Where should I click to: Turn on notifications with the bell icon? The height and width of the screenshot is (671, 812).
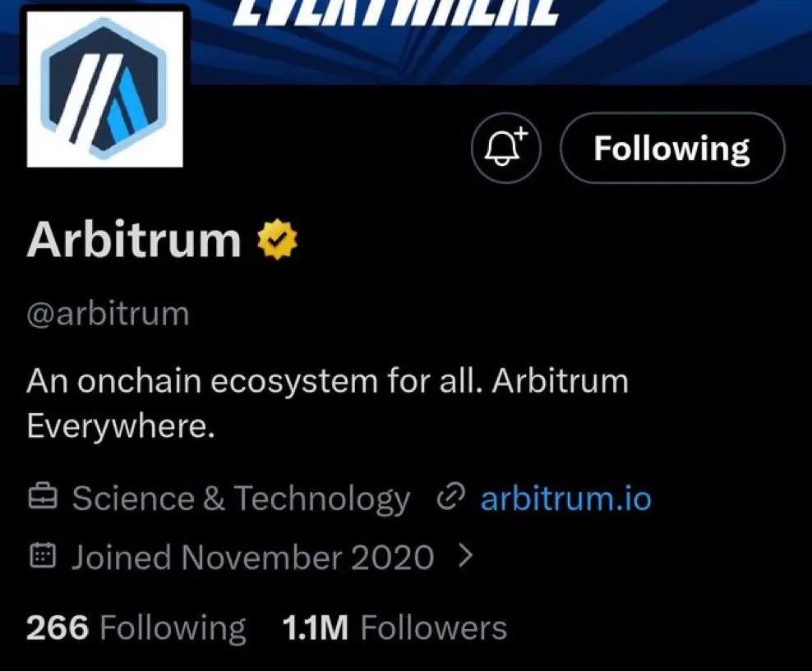click(506, 148)
